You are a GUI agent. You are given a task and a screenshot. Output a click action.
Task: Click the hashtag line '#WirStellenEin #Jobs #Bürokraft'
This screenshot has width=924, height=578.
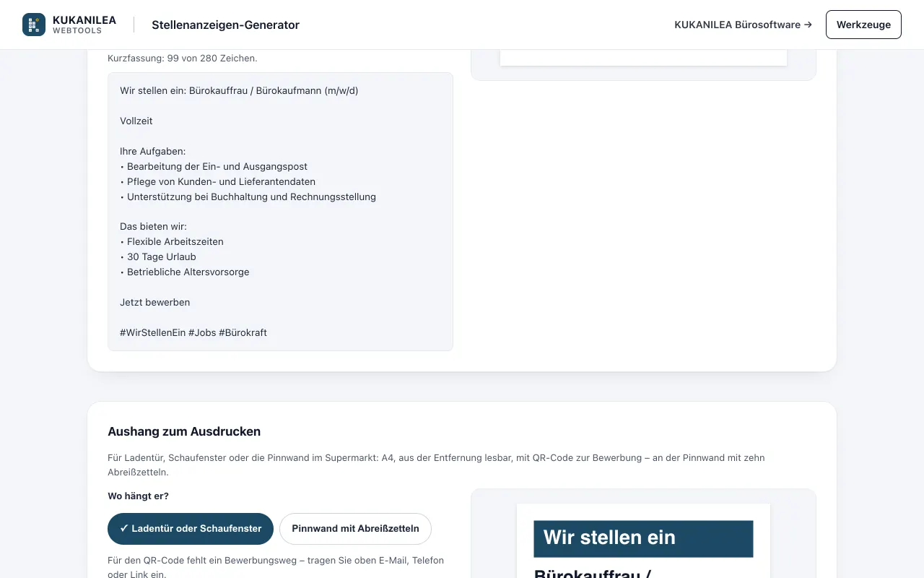point(193,332)
